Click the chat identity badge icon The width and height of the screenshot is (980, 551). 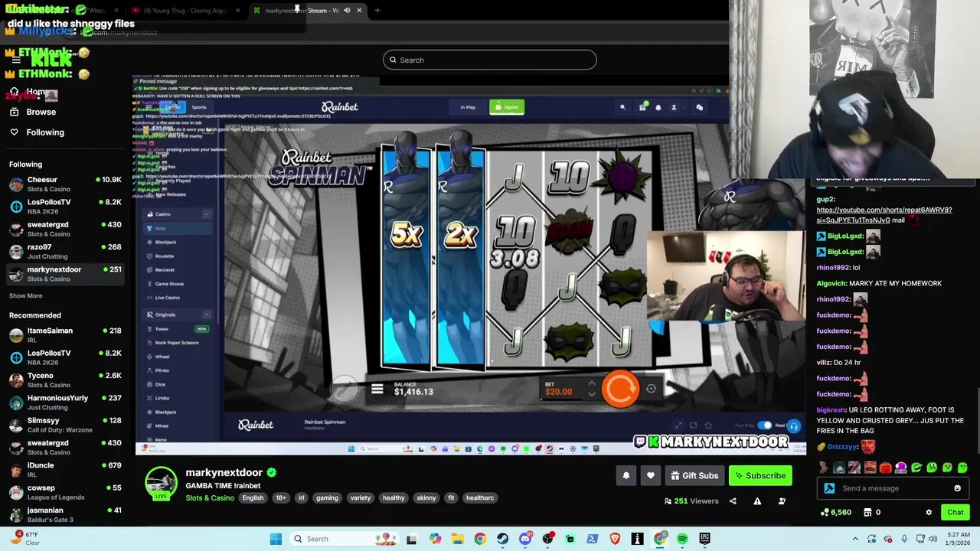coord(829,488)
